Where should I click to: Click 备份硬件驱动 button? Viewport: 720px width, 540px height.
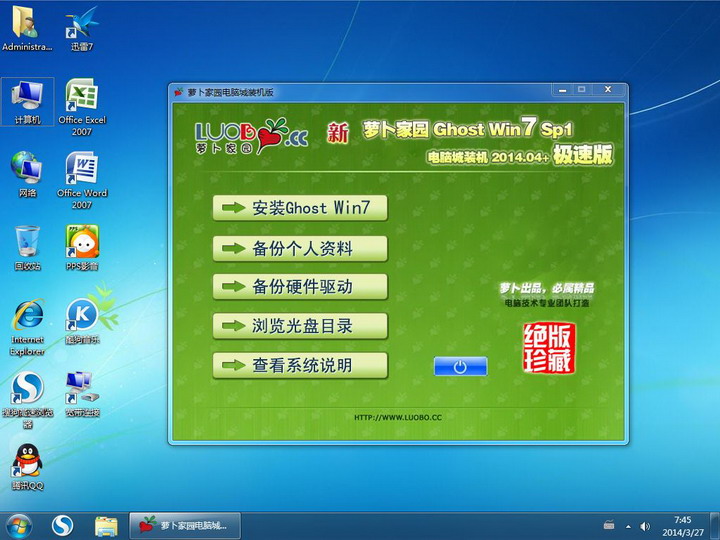click(x=300, y=287)
